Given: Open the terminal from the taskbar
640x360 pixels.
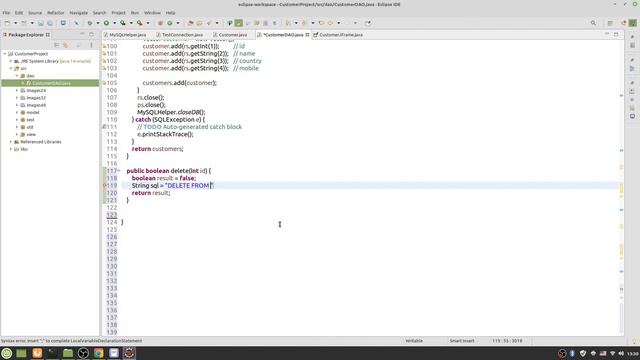Looking at the screenshot, I should [52, 353].
